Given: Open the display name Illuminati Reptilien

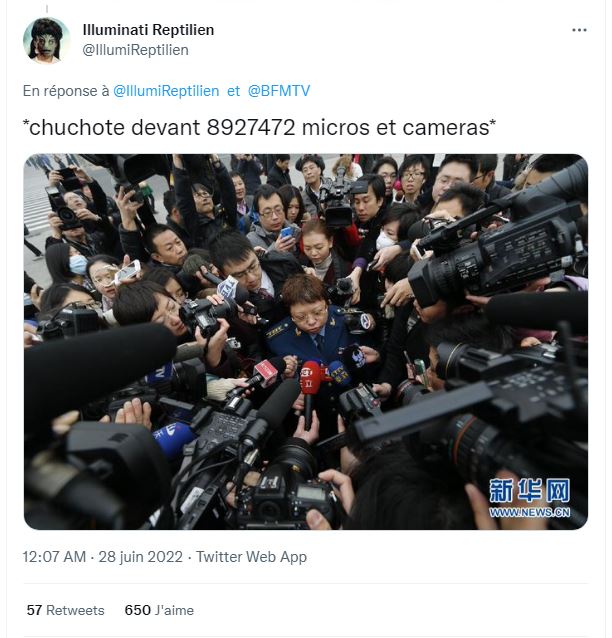Looking at the screenshot, I should point(148,30).
